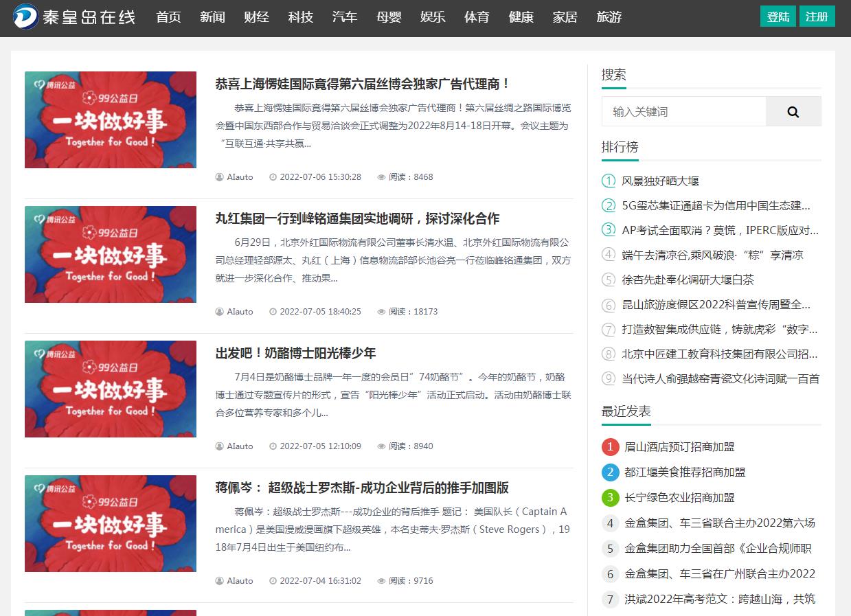Screen dimensions: 851x616
Task: Open ranking link 5G玺芯集证通超卡为信用中国生态建
Action: [716, 205]
